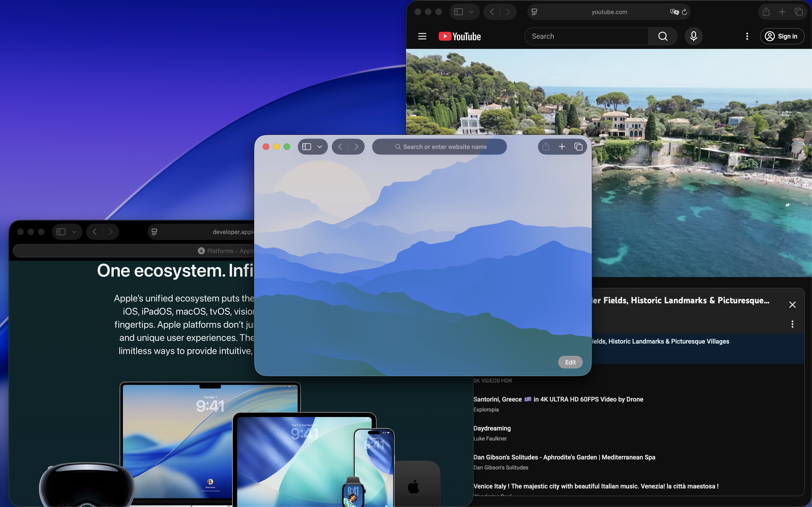The height and width of the screenshot is (507, 812).
Task: Toggle sidebar in the YouTube Safari window
Action: (x=458, y=12)
